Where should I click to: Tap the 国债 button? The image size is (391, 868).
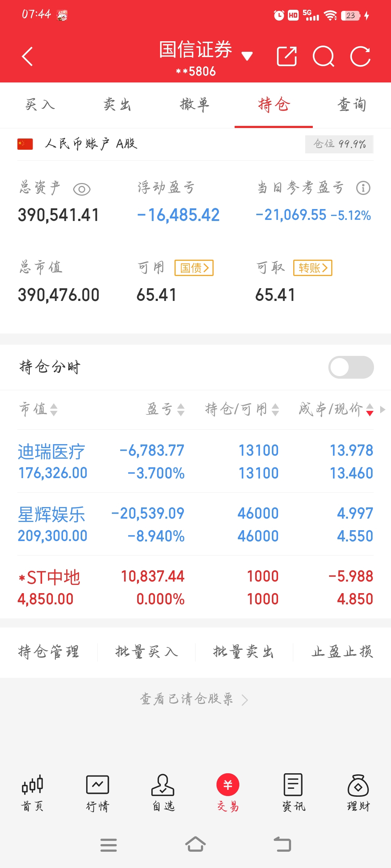pos(194,268)
